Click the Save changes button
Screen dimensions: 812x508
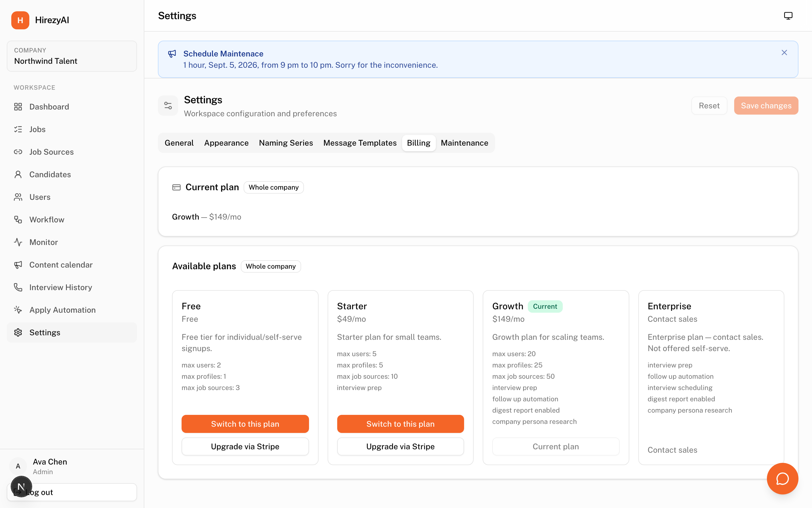[766, 106]
